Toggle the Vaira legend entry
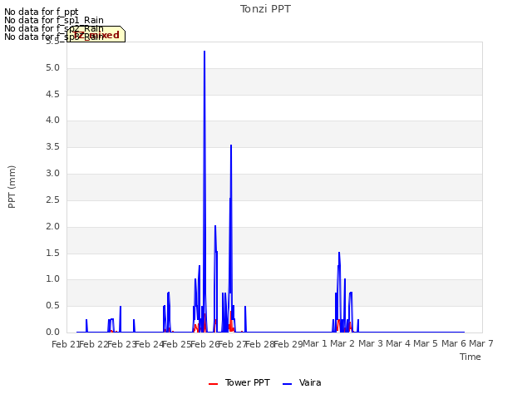The image size is (532, 399). point(302,382)
